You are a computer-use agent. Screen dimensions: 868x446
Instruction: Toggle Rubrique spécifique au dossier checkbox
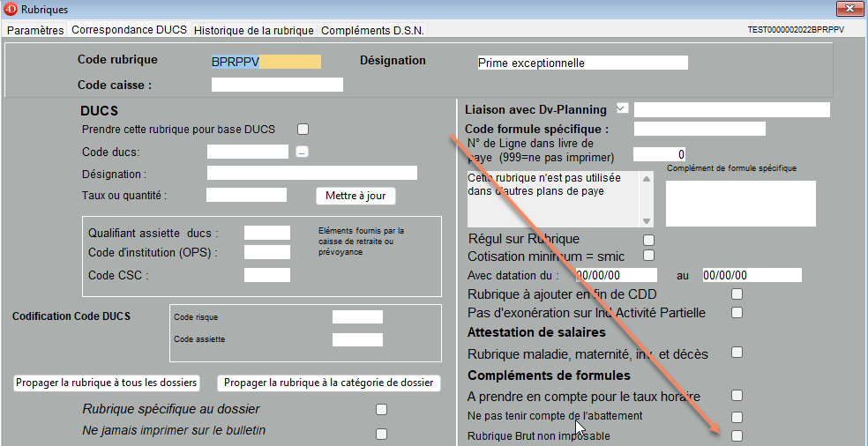(x=381, y=410)
